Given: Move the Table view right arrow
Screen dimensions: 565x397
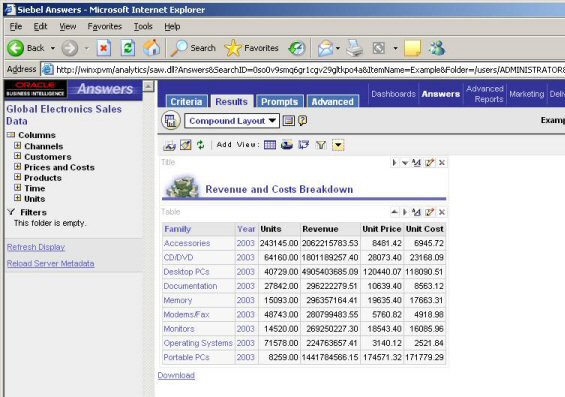Looking at the screenshot, I should pos(405,212).
